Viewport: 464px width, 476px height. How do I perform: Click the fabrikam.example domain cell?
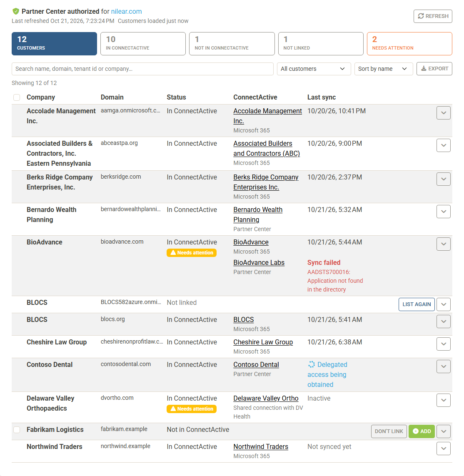pyautogui.click(x=124, y=429)
